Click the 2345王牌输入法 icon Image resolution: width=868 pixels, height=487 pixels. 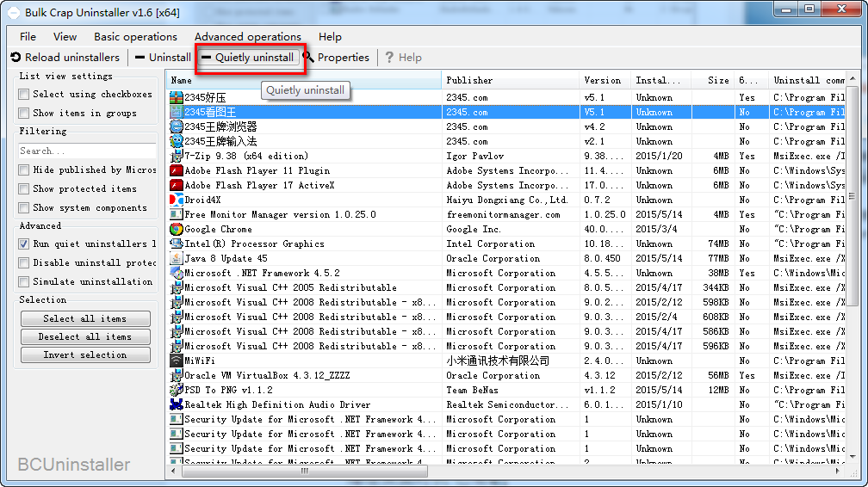pos(176,141)
